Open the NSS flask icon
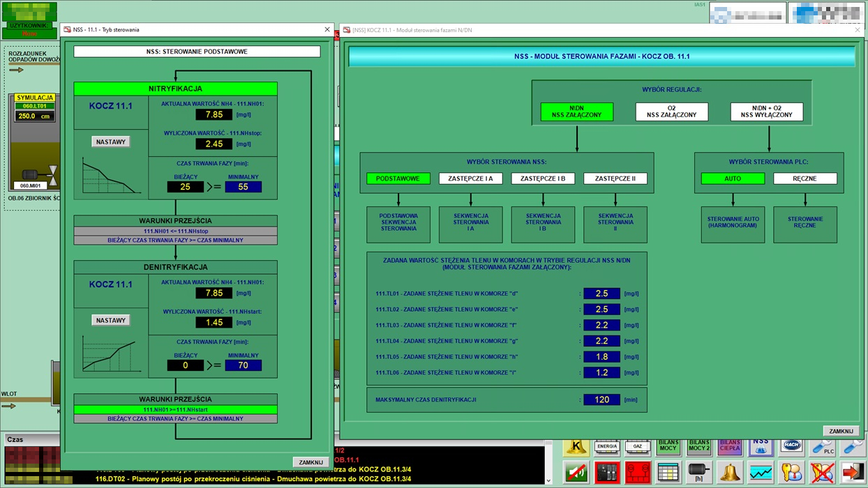The height and width of the screenshot is (488, 868). [761, 447]
